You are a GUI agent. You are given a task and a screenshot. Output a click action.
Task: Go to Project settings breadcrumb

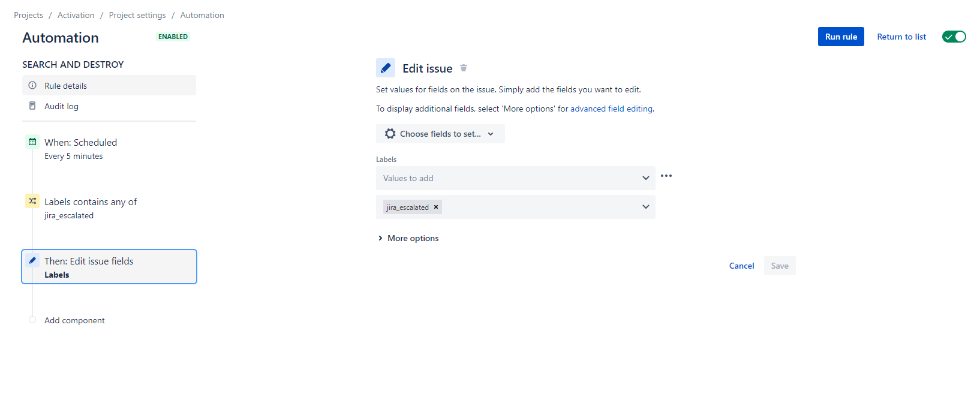pos(137,15)
